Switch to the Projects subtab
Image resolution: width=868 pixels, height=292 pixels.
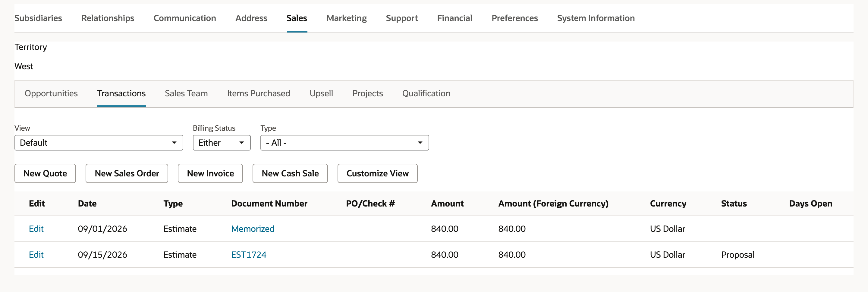pyautogui.click(x=368, y=94)
